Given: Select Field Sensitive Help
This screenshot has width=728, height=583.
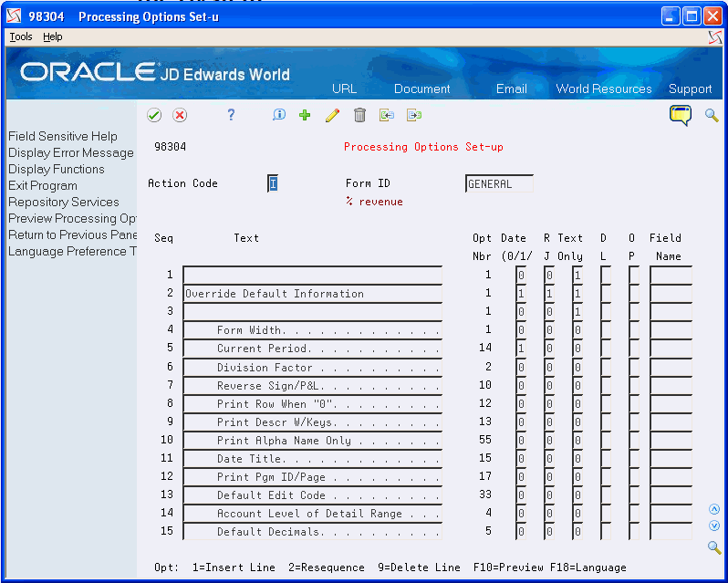Looking at the screenshot, I should [63, 137].
